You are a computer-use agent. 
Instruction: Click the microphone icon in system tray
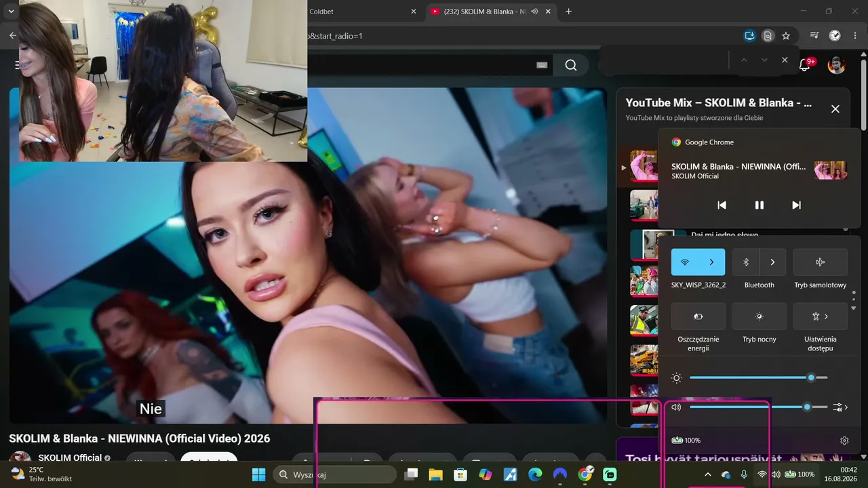744,474
